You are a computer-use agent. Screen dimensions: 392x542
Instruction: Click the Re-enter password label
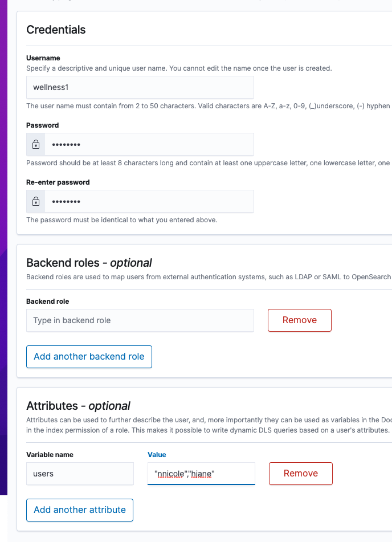[58, 182]
